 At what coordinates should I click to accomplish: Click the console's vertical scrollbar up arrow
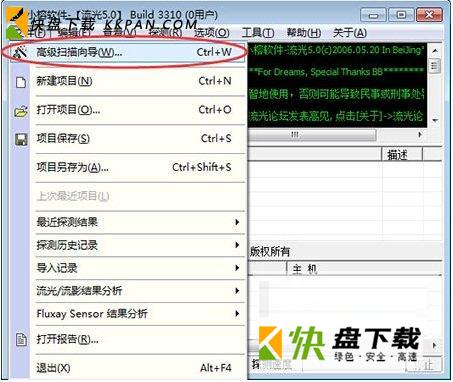click(x=435, y=51)
